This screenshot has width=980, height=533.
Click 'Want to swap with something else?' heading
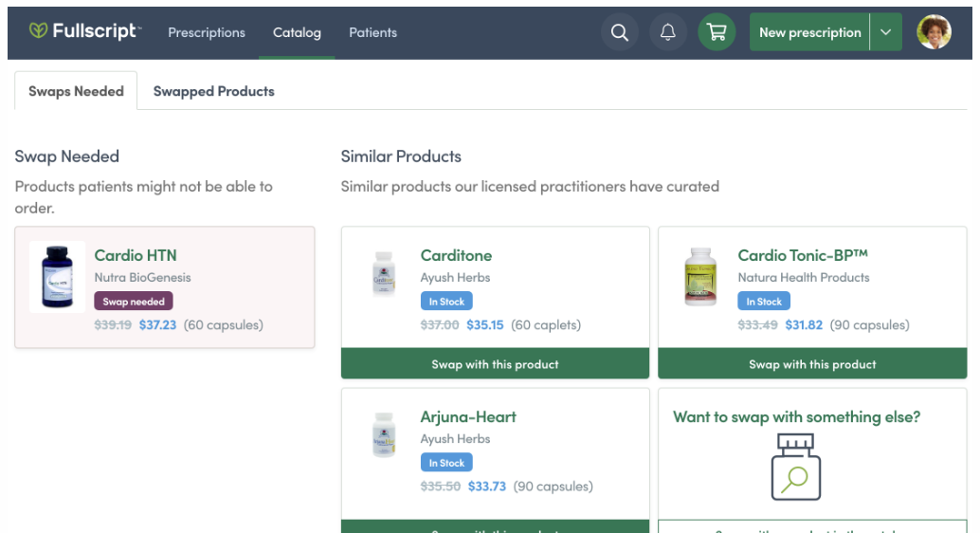(x=797, y=416)
